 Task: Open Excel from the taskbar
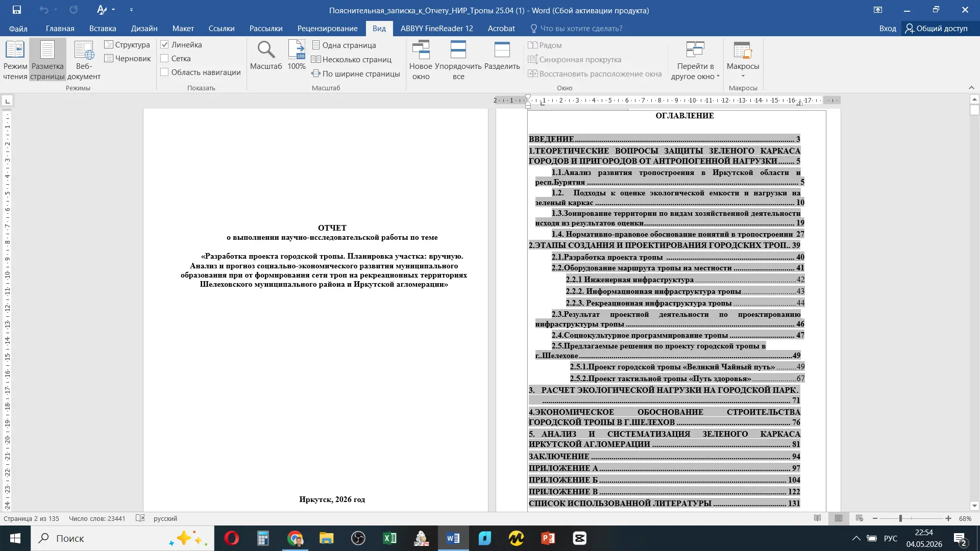pyautogui.click(x=389, y=538)
